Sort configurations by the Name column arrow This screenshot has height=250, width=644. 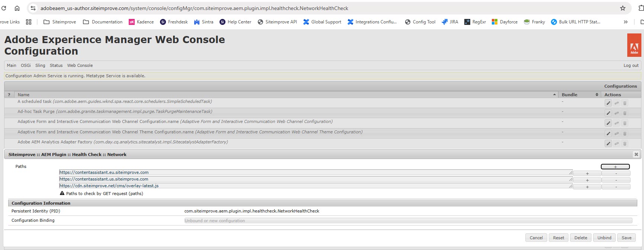click(x=554, y=95)
